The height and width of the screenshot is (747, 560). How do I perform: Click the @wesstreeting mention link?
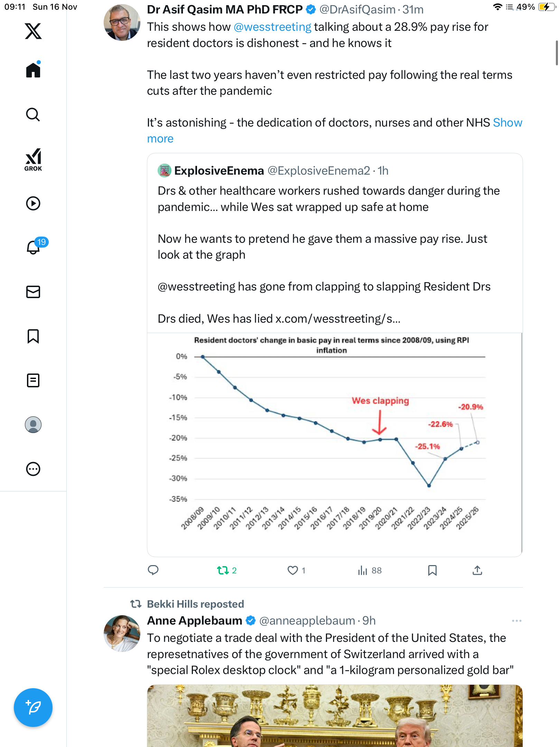(272, 27)
